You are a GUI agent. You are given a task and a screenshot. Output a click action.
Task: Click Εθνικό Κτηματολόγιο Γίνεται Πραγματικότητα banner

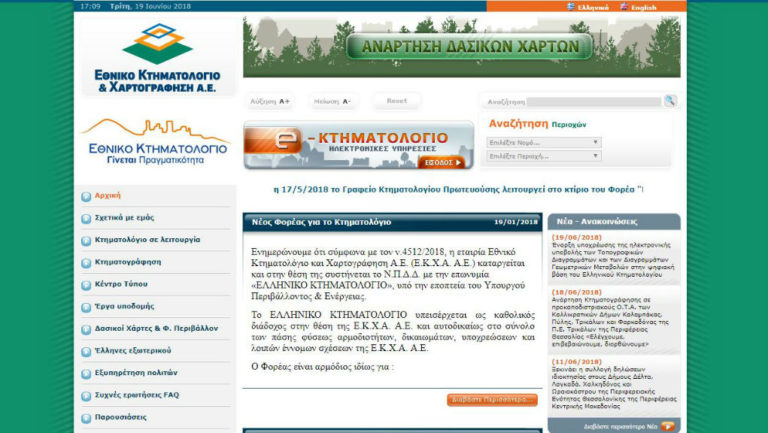[155, 141]
